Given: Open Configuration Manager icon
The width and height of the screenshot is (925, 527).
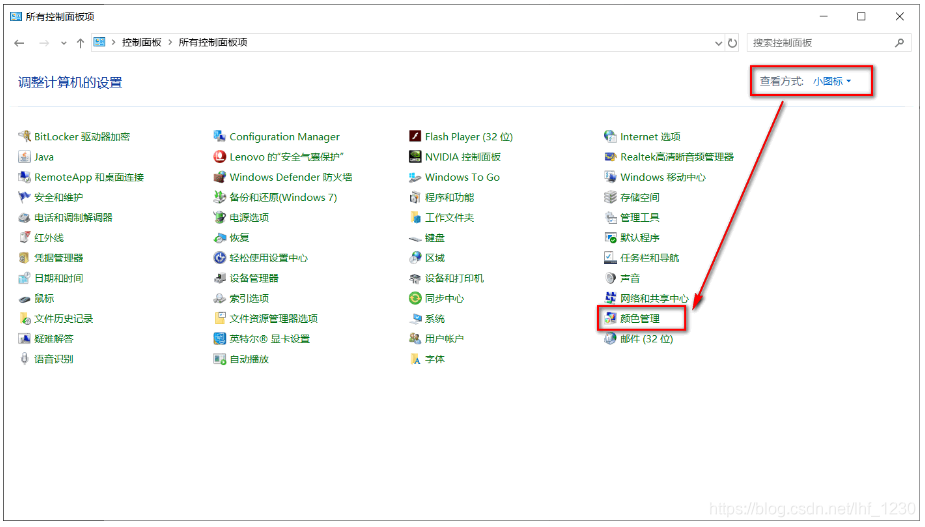Looking at the screenshot, I should coord(219,136).
